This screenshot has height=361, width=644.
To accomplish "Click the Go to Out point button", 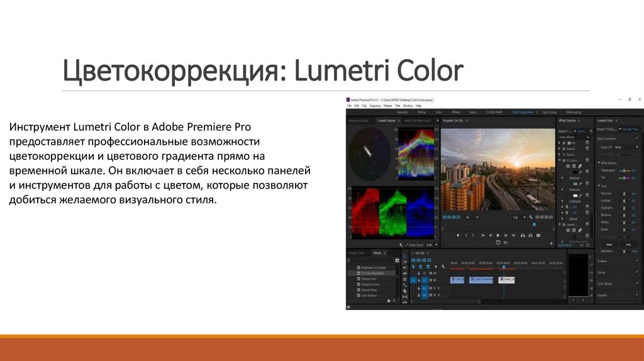I will click(x=513, y=235).
